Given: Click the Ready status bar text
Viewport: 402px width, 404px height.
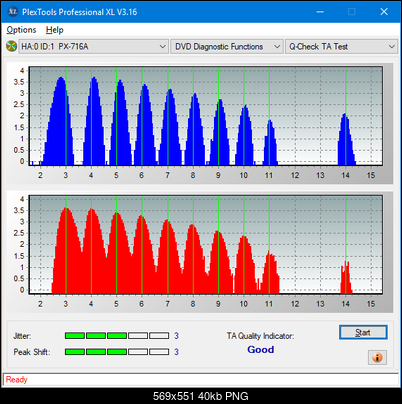Looking at the screenshot, I should tap(17, 379).
